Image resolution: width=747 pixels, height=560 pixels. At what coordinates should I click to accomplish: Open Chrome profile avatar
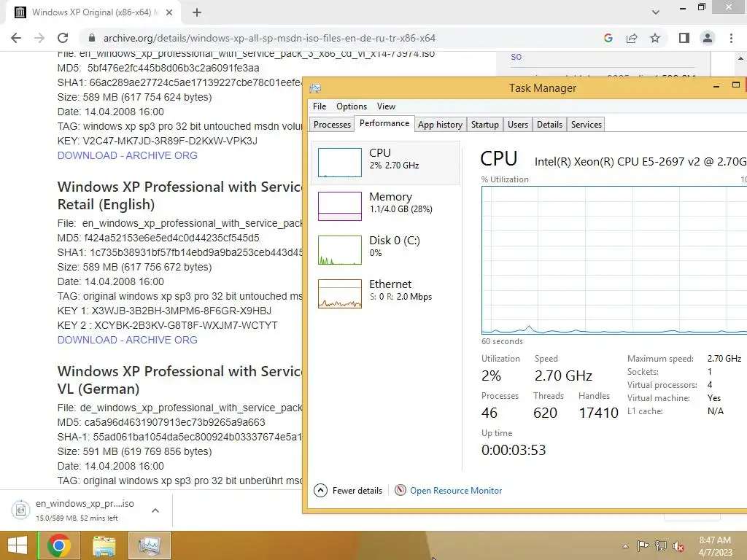coord(708,38)
